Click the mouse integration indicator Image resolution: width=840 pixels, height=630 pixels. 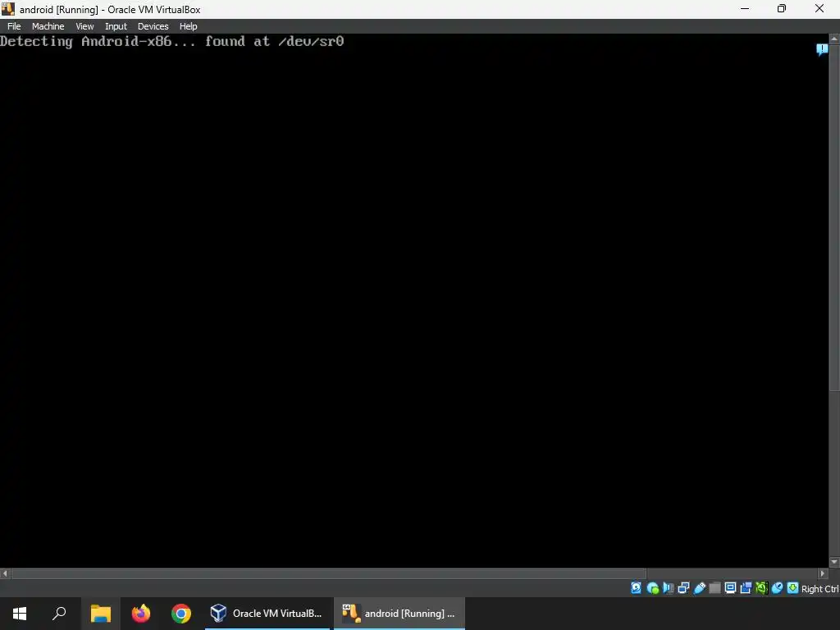pos(777,588)
